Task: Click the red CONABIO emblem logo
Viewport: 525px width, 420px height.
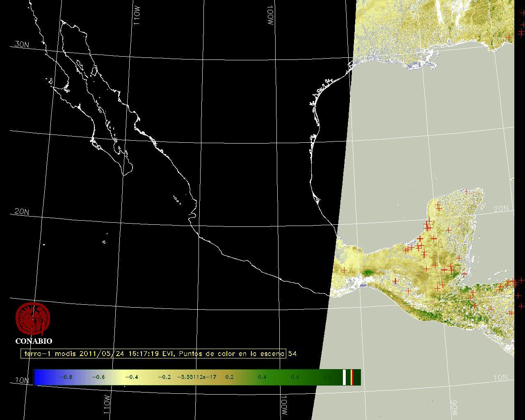Action: [x=33, y=319]
